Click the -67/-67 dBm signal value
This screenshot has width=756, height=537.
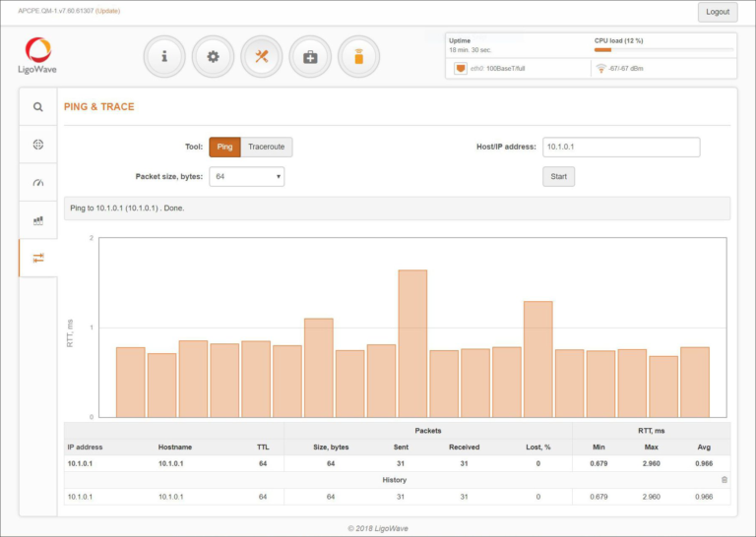click(x=626, y=69)
